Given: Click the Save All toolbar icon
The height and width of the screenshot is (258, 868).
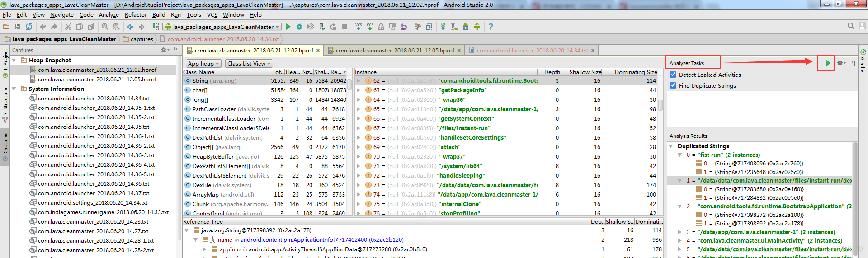Looking at the screenshot, I should [x=18, y=27].
